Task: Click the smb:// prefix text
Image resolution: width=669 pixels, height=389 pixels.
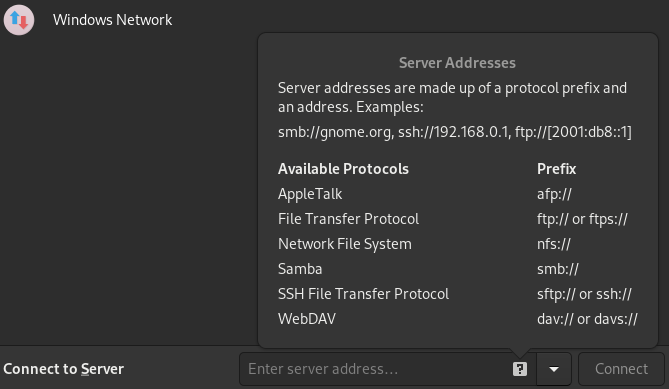Action: pos(558,269)
